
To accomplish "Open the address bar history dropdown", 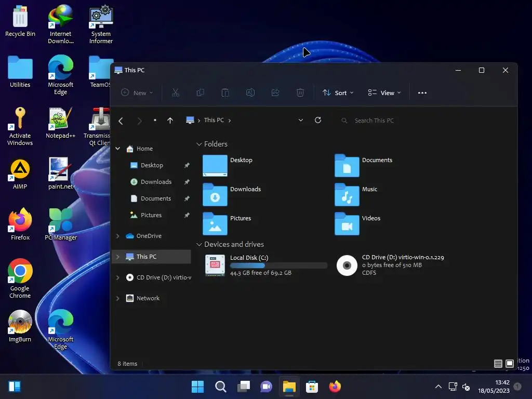I will pyautogui.click(x=301, y=120).
